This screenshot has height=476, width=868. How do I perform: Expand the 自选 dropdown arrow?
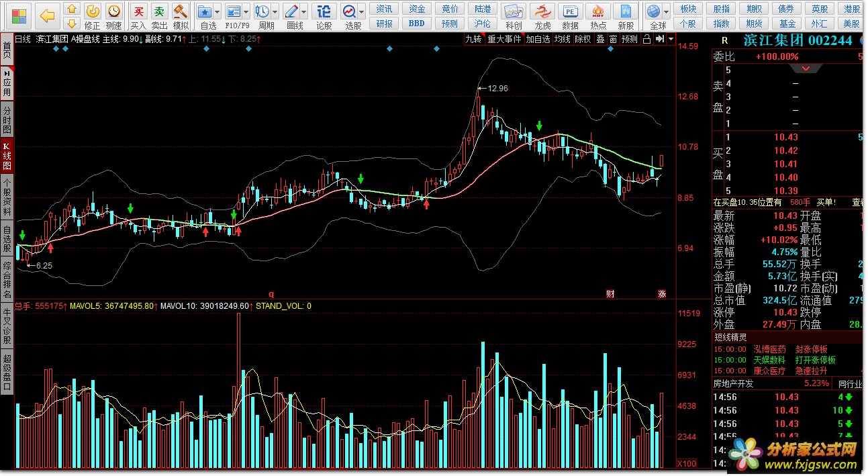(x=218, y=12)
